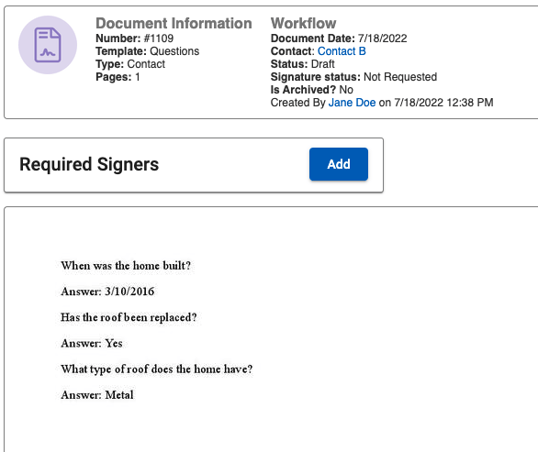
Task: Click the Workflow heading
Action: coord(303,23)
